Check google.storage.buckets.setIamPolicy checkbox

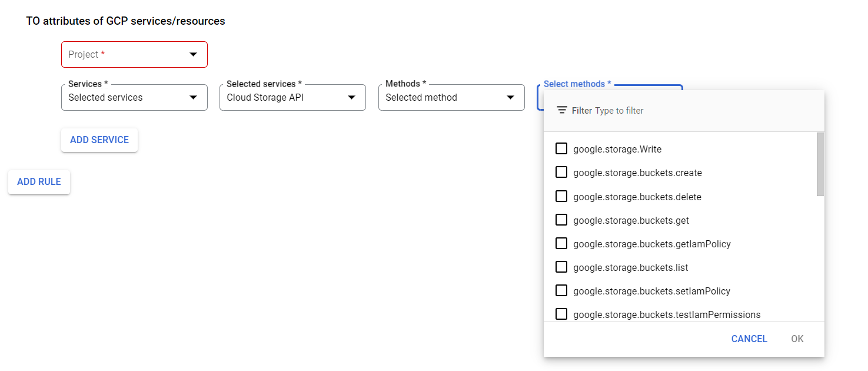(561, 290)
